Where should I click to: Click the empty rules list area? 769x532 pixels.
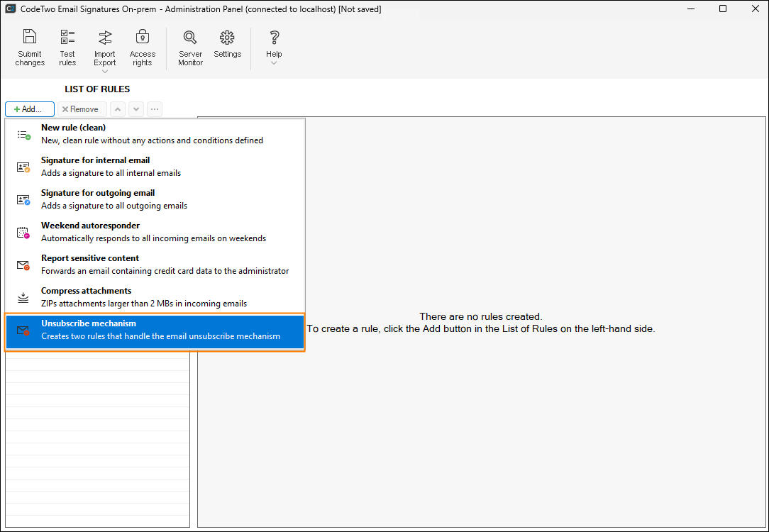pos(97,440)
